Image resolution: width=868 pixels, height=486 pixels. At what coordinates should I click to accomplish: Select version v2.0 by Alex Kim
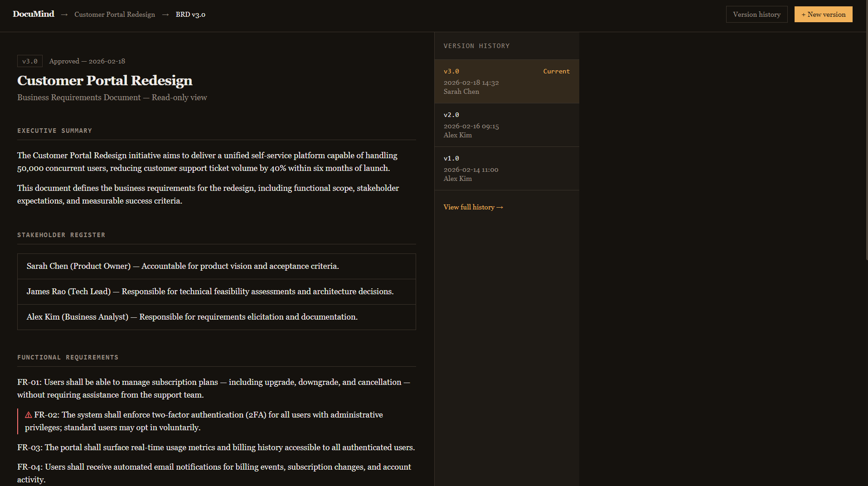(x=506, y=125)
